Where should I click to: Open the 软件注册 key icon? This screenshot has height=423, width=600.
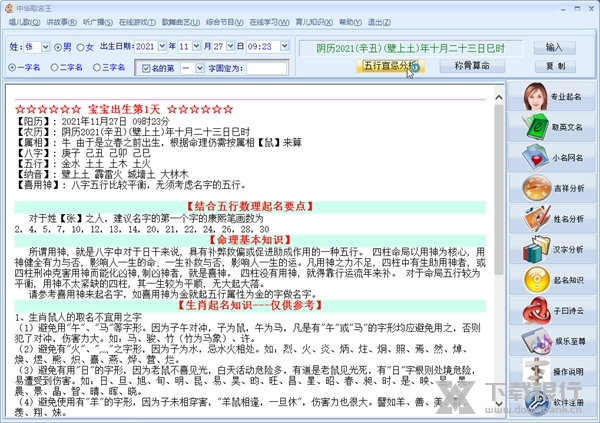click(x=536, y=402)
